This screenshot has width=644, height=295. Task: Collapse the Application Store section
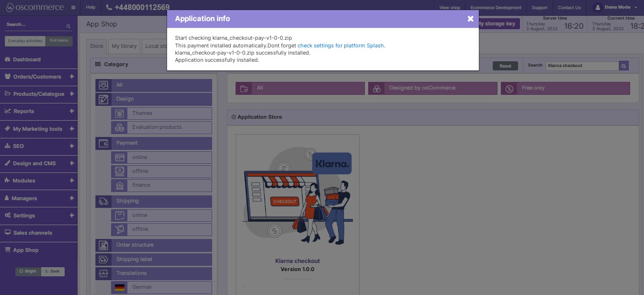coord(234,117)
